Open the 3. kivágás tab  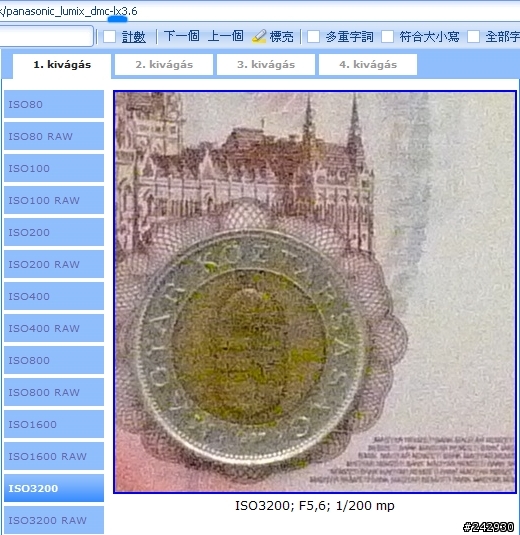266,64
